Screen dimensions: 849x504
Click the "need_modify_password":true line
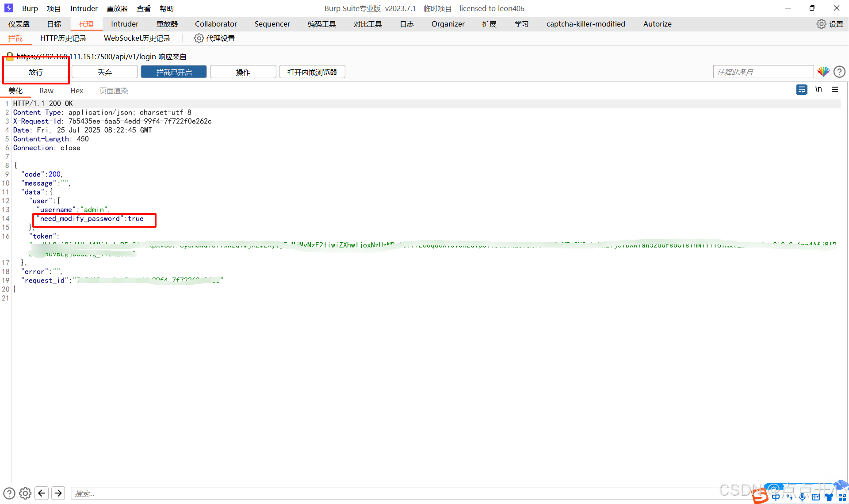click(x=90, y=218)
